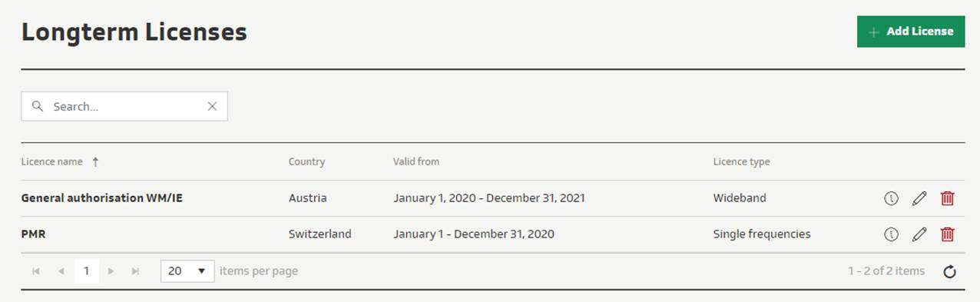
Task: Refresh the license list
Action: [949, 271]
